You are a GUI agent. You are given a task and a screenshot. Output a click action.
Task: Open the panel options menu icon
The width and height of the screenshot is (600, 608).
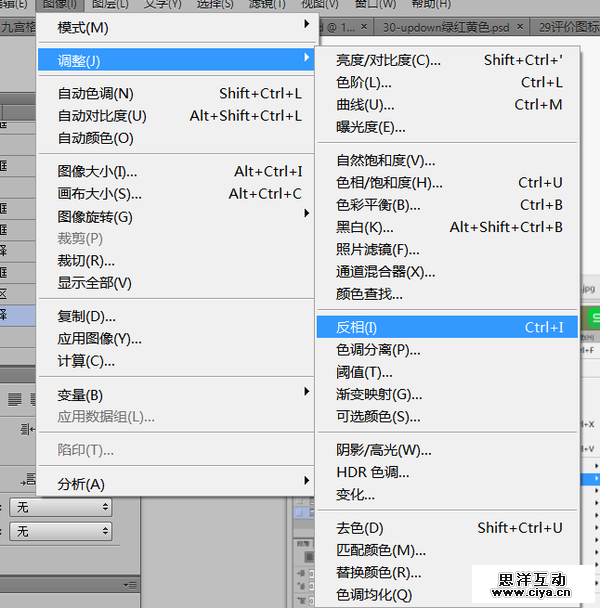point(129,584)
